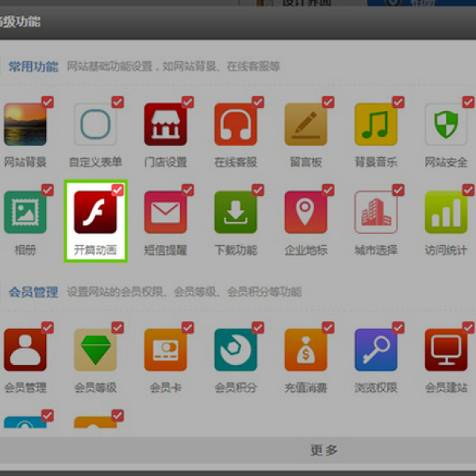
Task: Toggle the checkmark on 在线客服
Action: click(258, 102)
